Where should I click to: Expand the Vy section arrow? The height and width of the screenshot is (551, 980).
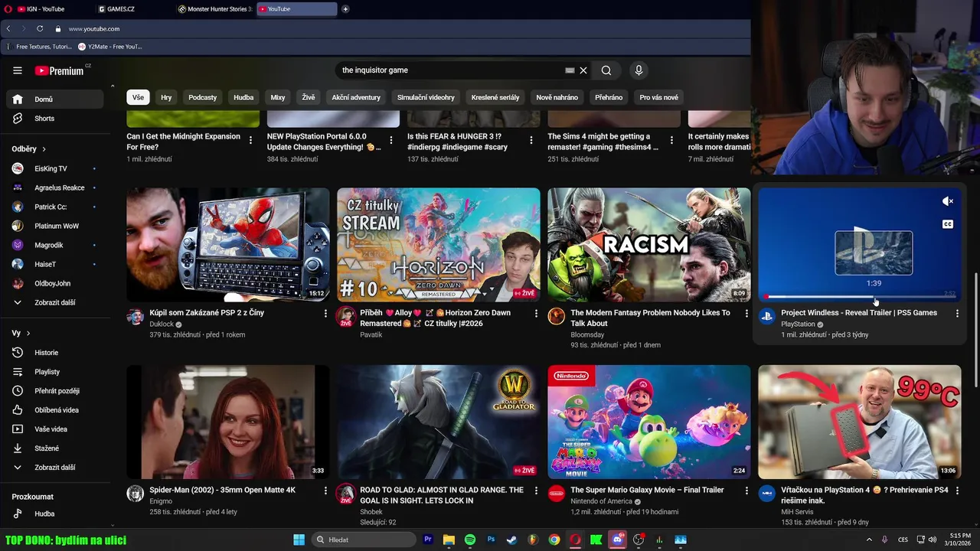pyautogui.click(x=28, y=334)
